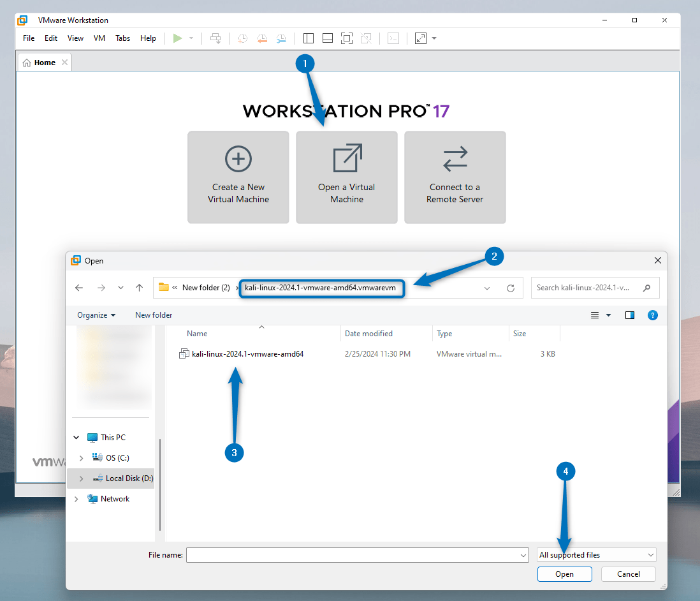The height and width of the screenshot is (601, 700).
Task: Click the Create a New Virtual Machine tile
Action: [x=238, y=177]
